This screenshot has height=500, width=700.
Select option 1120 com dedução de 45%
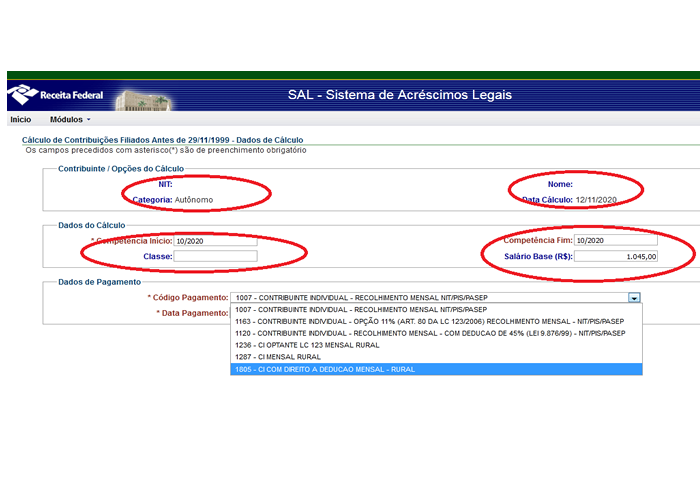[436, 333]
